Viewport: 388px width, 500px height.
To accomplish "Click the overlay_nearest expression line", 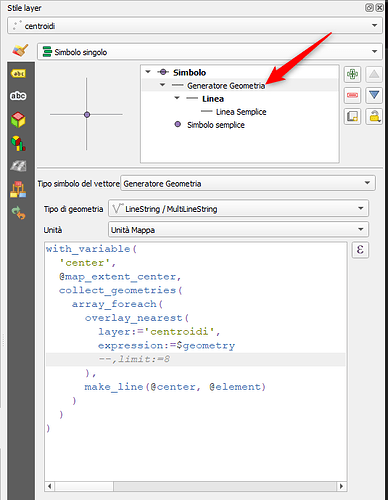I will click(137, 318).
